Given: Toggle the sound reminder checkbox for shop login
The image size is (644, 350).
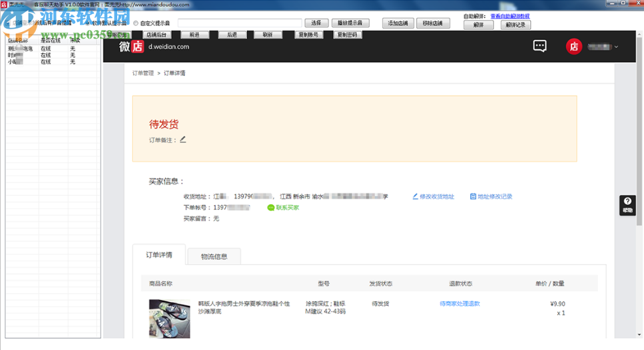Looking at the screenshot, I should (x=9, y=23).
